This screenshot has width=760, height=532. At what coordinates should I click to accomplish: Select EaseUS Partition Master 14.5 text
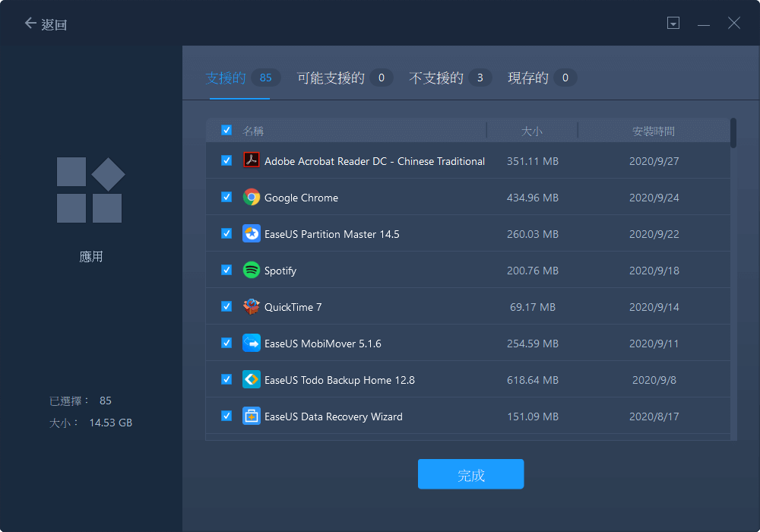click(331, 234)
